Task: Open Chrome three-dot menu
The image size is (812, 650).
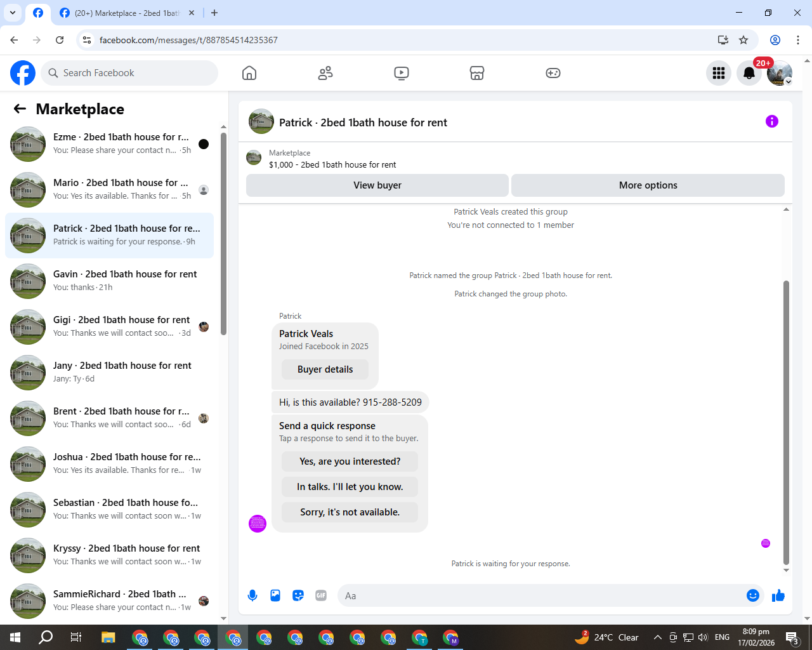Action: [798, 40]
